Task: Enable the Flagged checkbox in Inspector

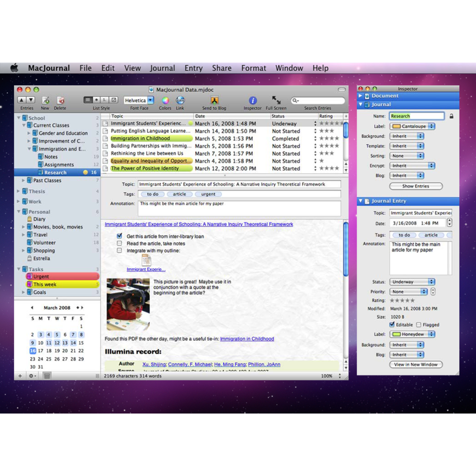Action: click(x=419, y=325)
